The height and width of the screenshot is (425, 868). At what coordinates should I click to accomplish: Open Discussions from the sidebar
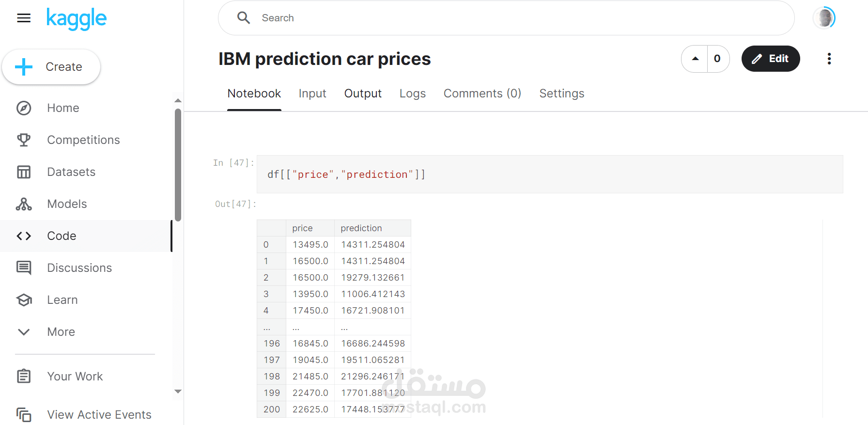click(x=23, y=268)
